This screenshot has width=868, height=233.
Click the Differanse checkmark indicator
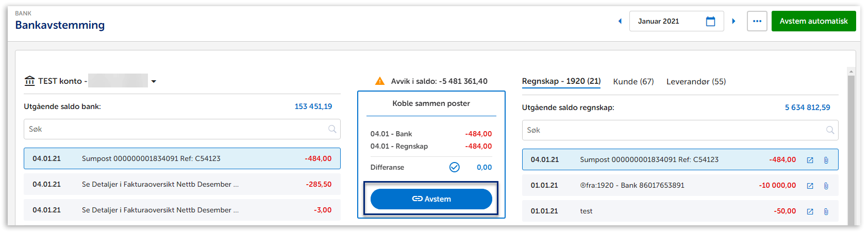(x=454, y=167)
